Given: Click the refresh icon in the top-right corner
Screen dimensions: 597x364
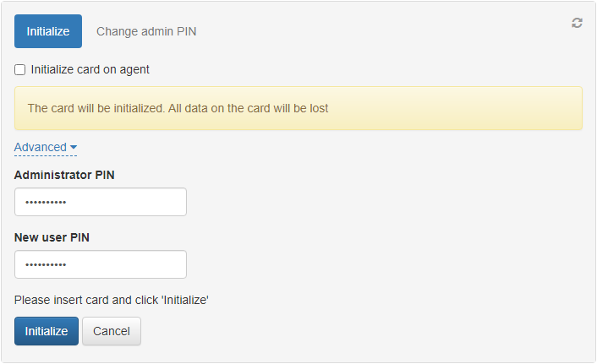Looking at the screenshot, I should pyautogui.click(x=577, y=23).
